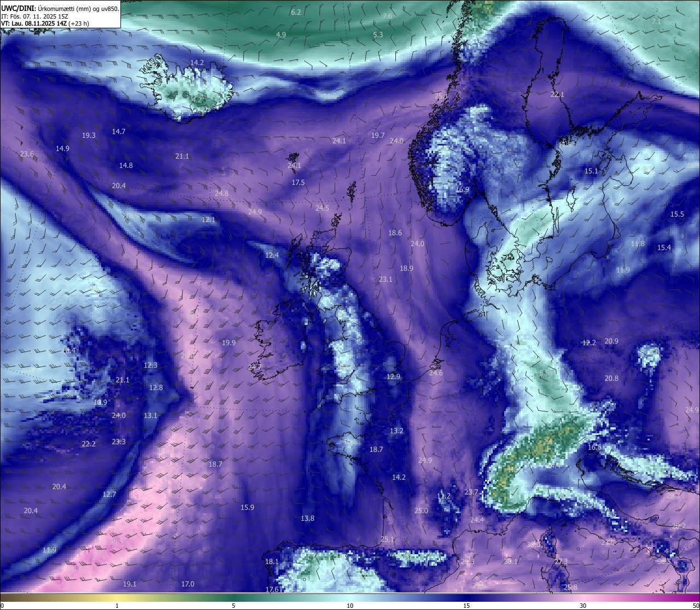This screenshot has width=700, height=610.
Task: Select the '11.8' map value
Action: tap(638, 243)
